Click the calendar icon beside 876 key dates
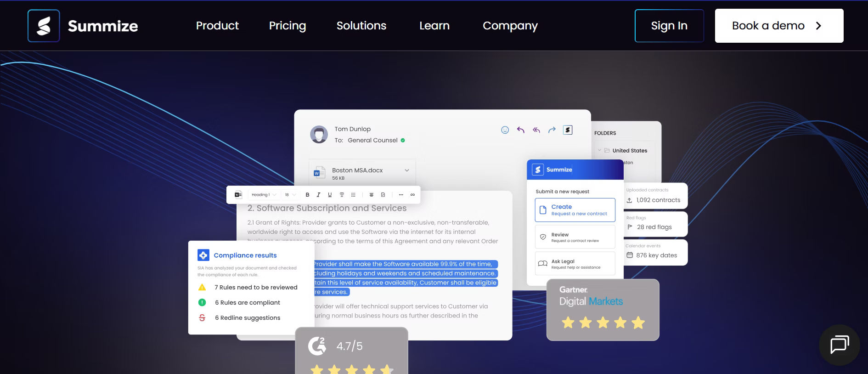 coord(630,255)
